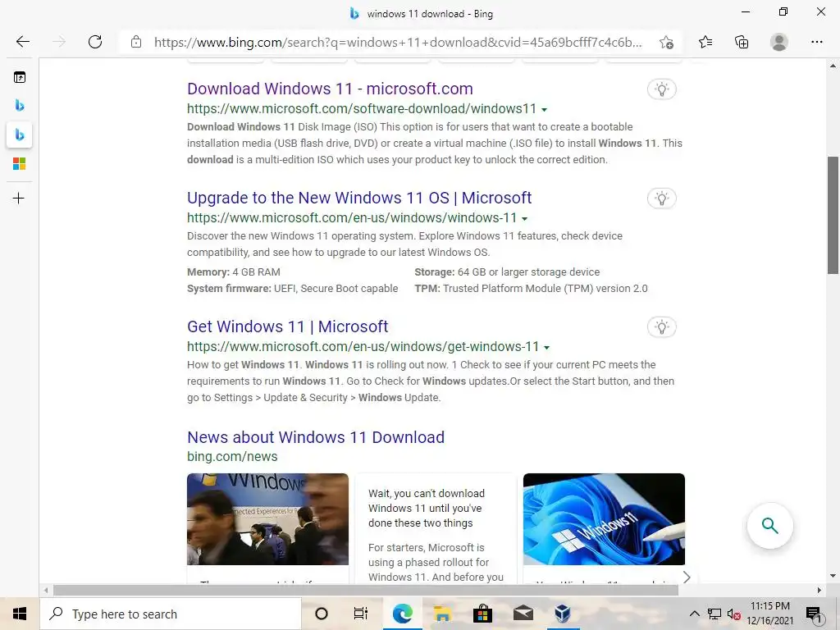Open Upgrade to the New Windows 11 OS link
The width and height of the screenshot is (840, 630).
(x=359, y=199)
